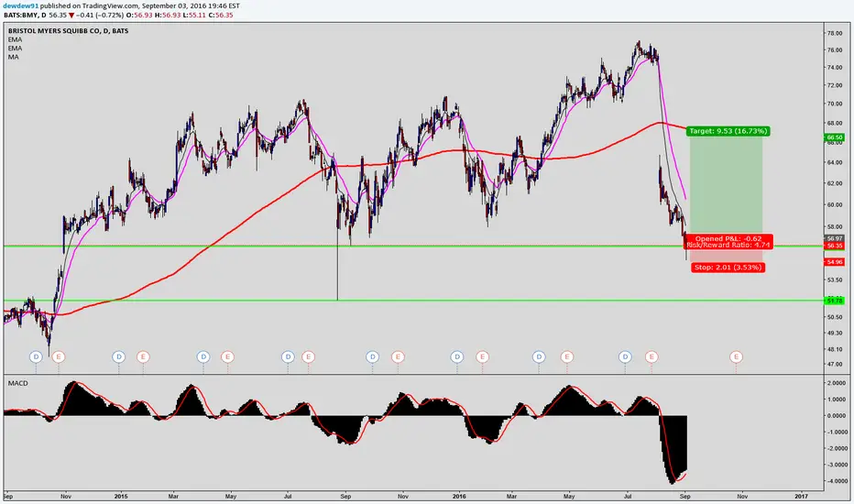Click the gray 56.97 price tag
854x504 pixels.
point(835,238)
